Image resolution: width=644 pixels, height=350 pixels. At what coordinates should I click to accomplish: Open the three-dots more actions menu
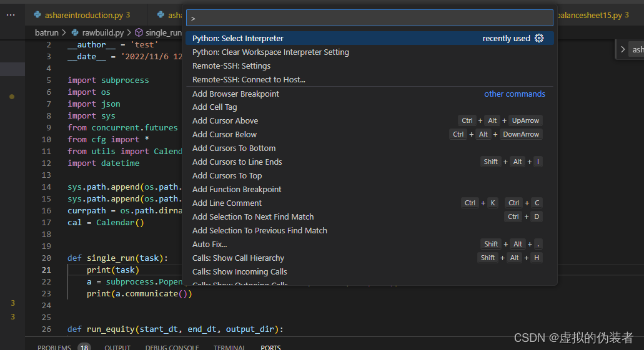click(x=11, y=15)
